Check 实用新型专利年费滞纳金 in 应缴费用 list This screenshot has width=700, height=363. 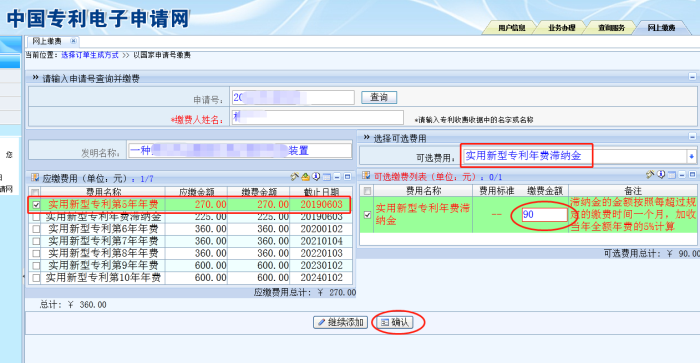coord(36,217)
